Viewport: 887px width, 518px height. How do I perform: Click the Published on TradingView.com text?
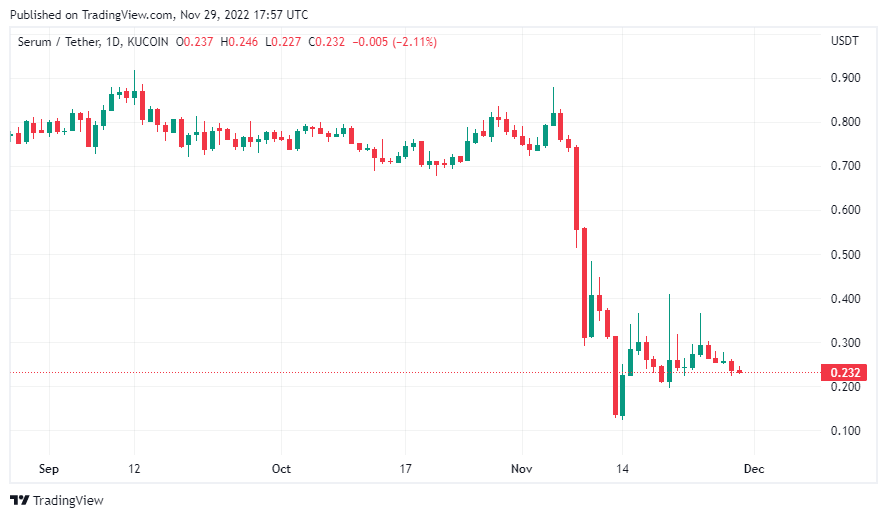pos(158,15)
